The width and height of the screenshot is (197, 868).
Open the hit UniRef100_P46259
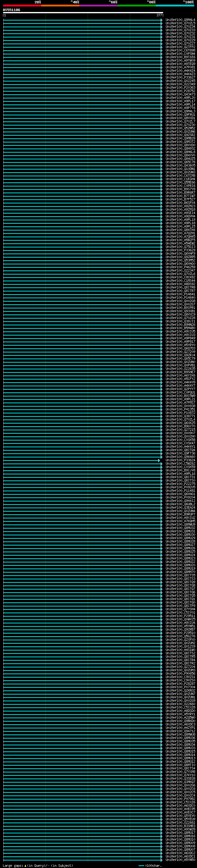(180, 267)
